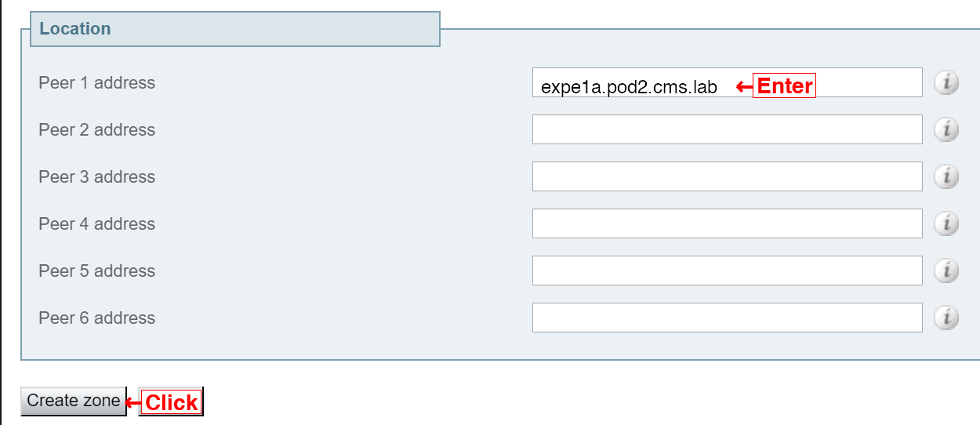This screenshot has height=425, width=980.
Task: Open info icon for Peer 1 address
Action: pyautogui.click(x=946, y=82)
